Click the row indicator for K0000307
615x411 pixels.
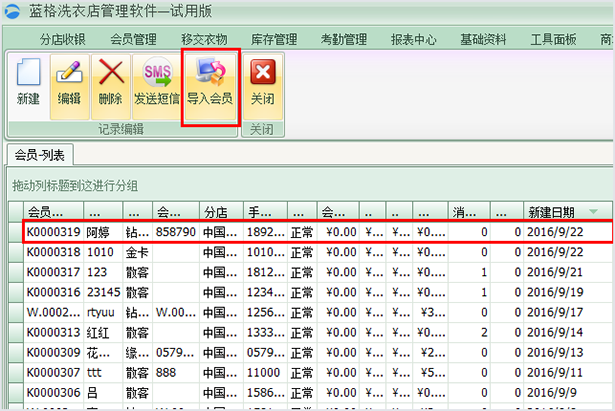(x=16, y=373)
